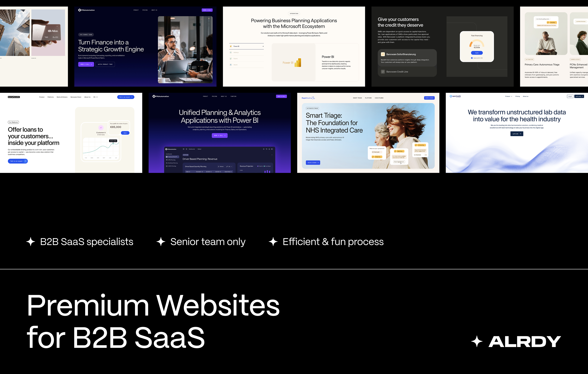Click the sun theme icon in the dashboard header
This screenshot has height=374, width=588.
point(263,149)
